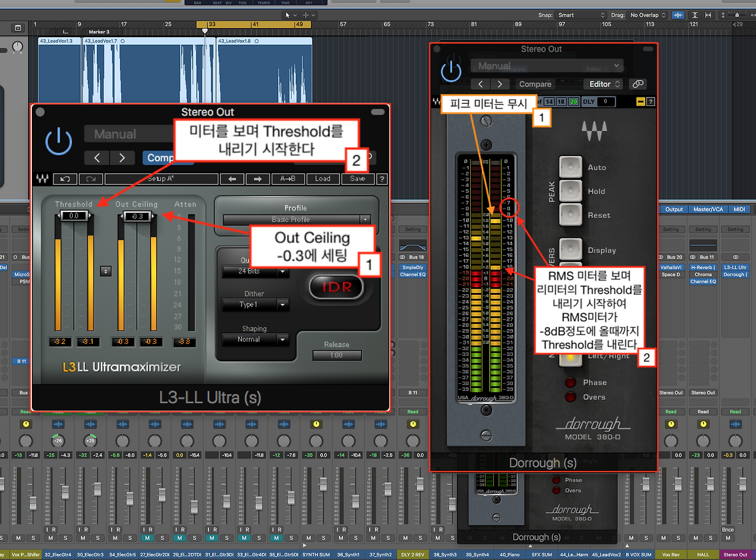
Task: Click the Atten readout value -3.8
Action: [x=185, y=341]
